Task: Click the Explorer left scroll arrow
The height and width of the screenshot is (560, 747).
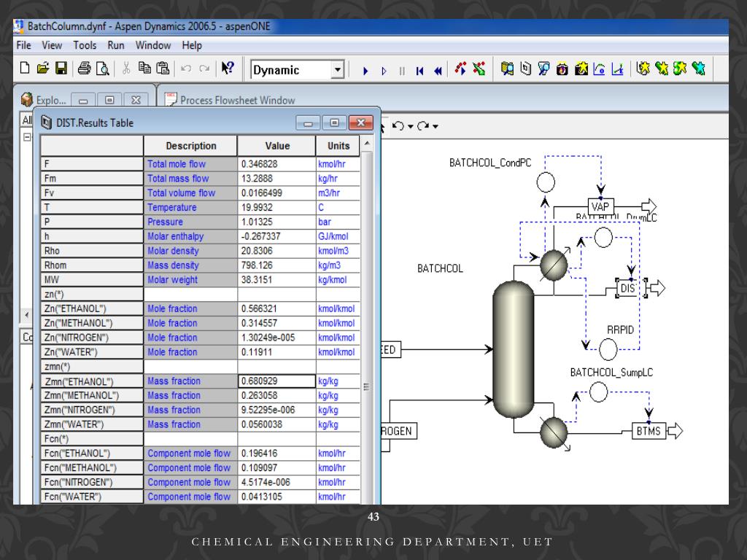Action: [27, 315]
